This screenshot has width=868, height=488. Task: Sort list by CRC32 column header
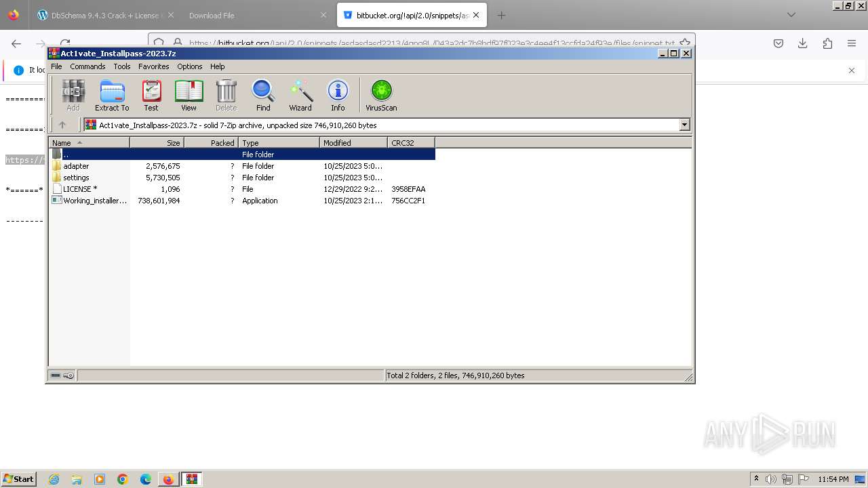click(411, 142)
